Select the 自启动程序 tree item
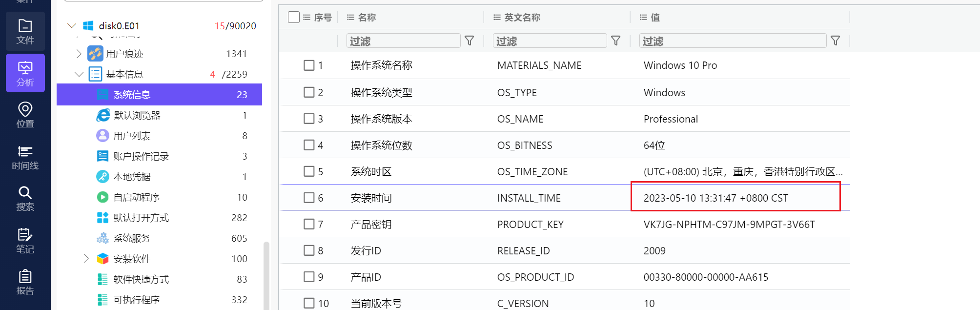This screenshot has width=980, height=310. pyautogui.click(x=136, y=197)
